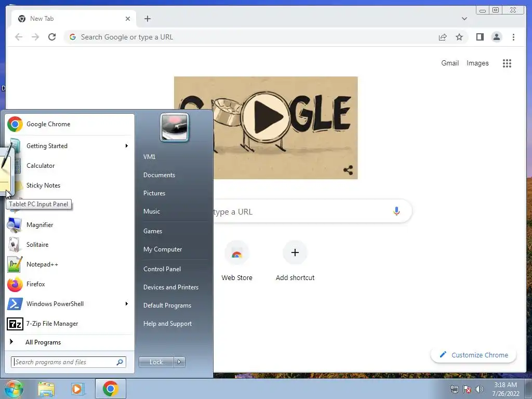Click the Lock button
The width and height of the screenshot is (532, 399).
click(x=156, y=362)
